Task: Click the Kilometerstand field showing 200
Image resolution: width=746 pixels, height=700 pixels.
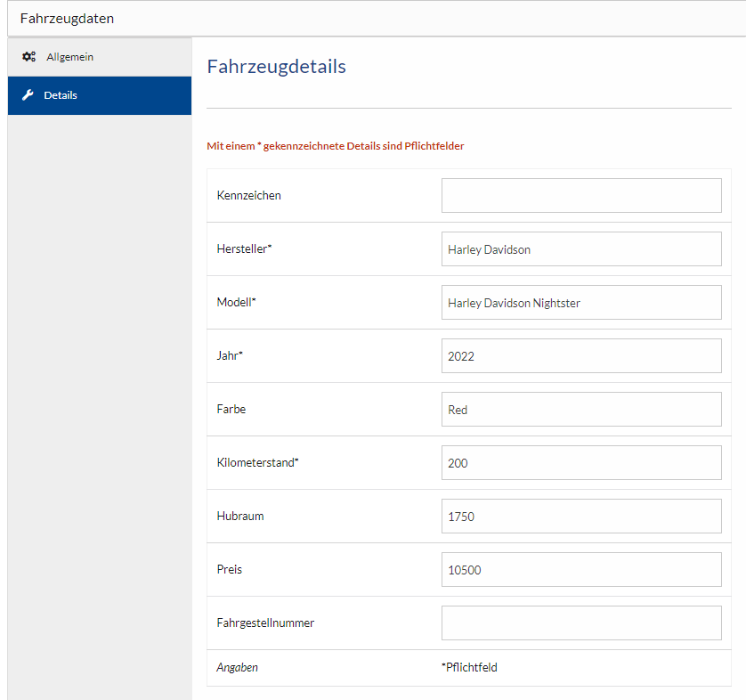Action: pyautogui.click(x=580, y=463)
